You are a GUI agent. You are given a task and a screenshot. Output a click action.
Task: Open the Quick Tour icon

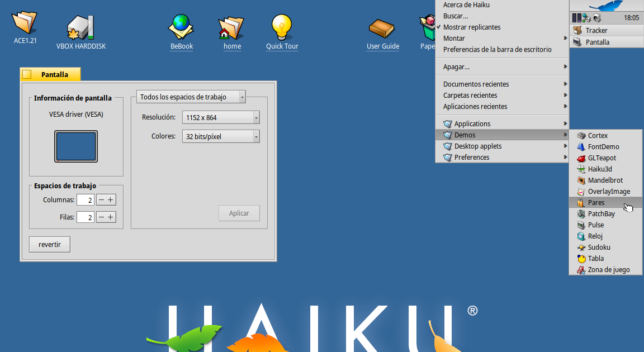click(x=282, y=25)
